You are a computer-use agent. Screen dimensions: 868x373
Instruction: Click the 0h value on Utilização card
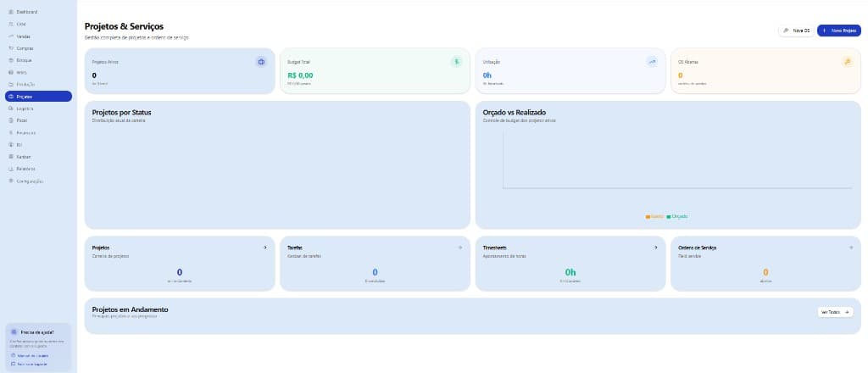pyautogui.click(x=487, y=75)
